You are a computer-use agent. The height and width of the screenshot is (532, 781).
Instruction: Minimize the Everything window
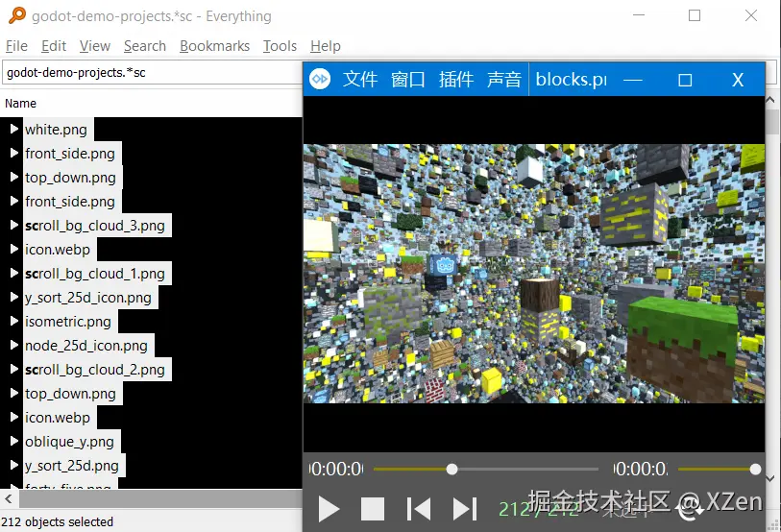click(x=639, y=15)
